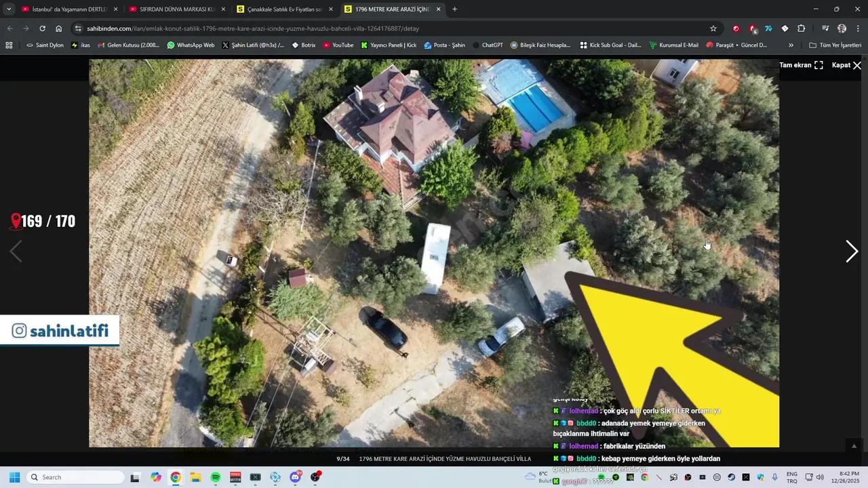Go to the previous photo with left arrow

(x=16, y=251)
